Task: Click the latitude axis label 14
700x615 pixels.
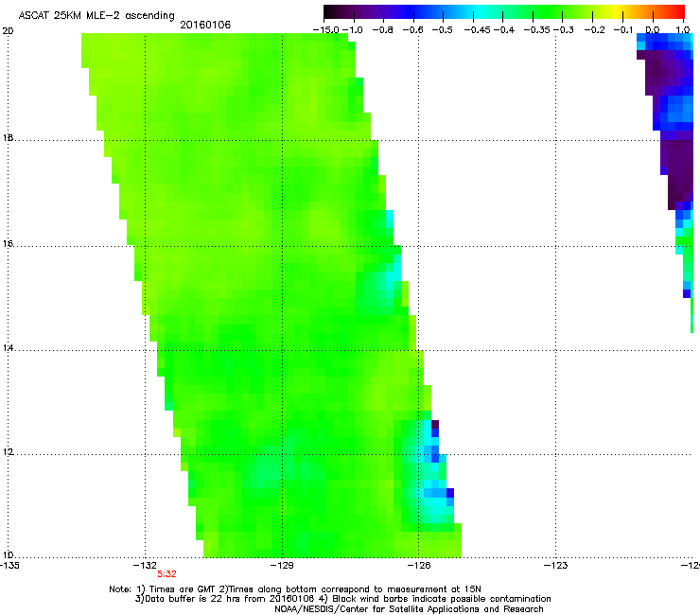Action: pos(8,348)
